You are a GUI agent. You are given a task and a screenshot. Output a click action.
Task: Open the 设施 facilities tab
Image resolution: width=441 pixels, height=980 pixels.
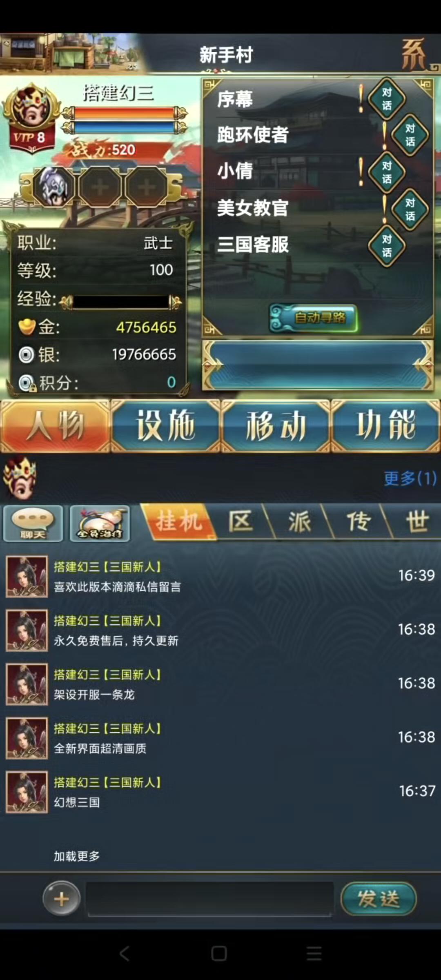(165, 426)
